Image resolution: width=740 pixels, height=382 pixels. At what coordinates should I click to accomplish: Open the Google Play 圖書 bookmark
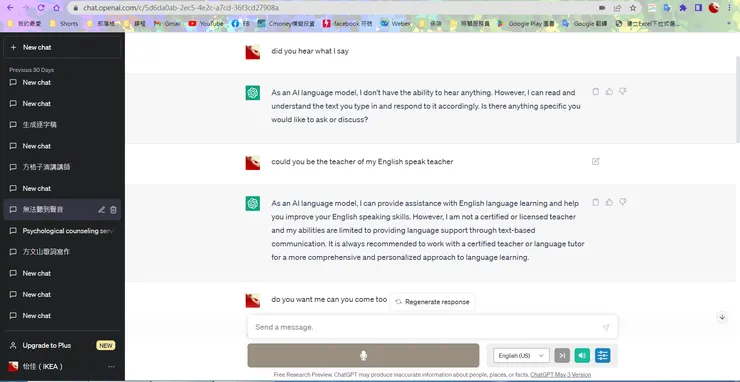525,24
